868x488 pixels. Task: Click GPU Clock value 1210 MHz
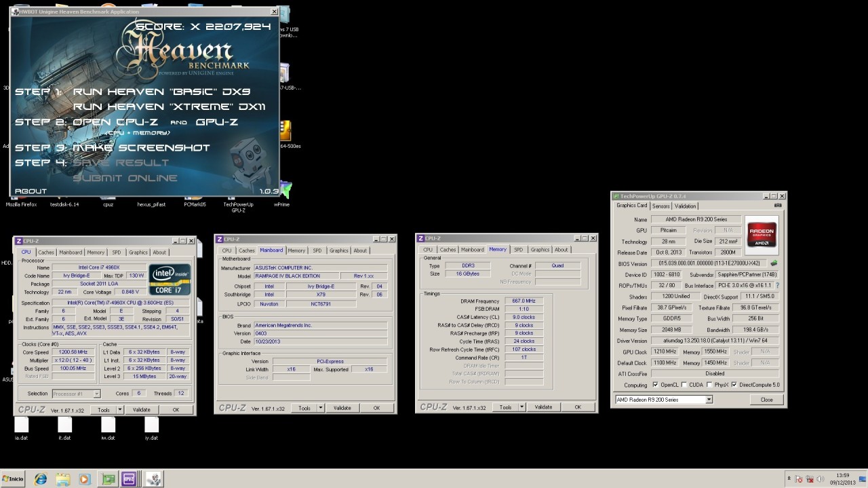click(665, 352)
